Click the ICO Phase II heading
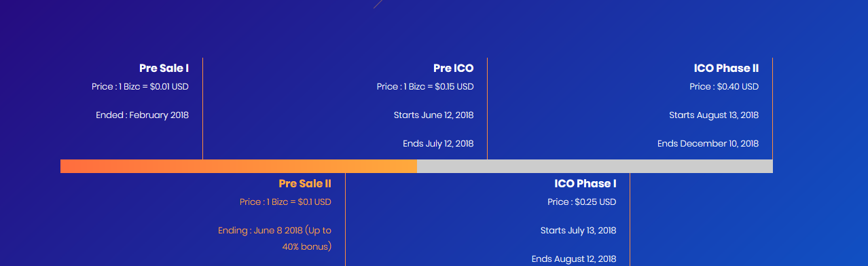 [726, 68]
